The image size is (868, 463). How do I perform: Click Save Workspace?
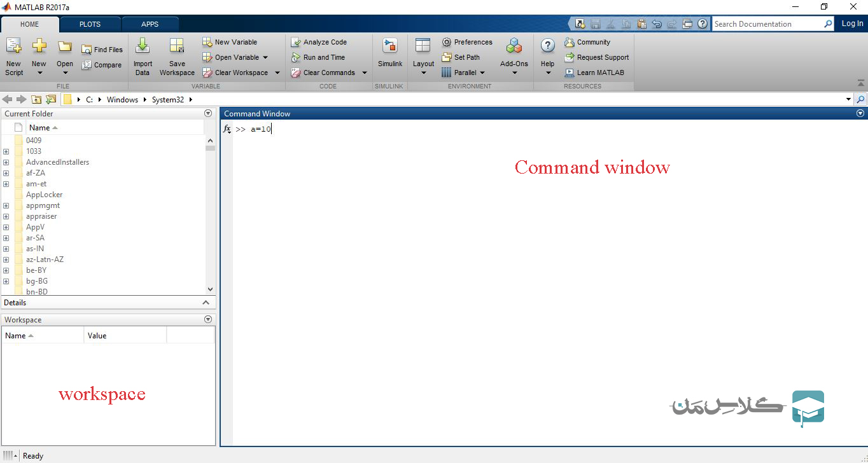tap(177, 56)
